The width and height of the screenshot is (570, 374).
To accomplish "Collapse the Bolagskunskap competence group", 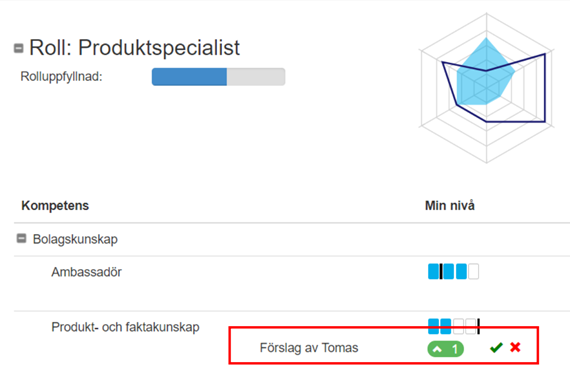I will coord(21,238).
